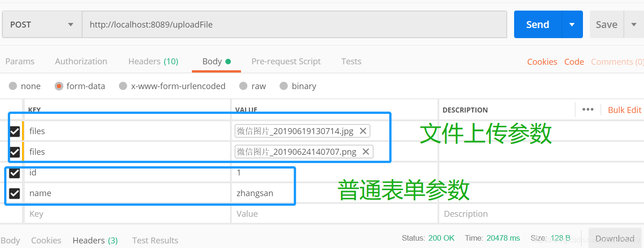Open the Authorization tab
The height and width of the screenshot is (248, 644).
tap(81, 62)
